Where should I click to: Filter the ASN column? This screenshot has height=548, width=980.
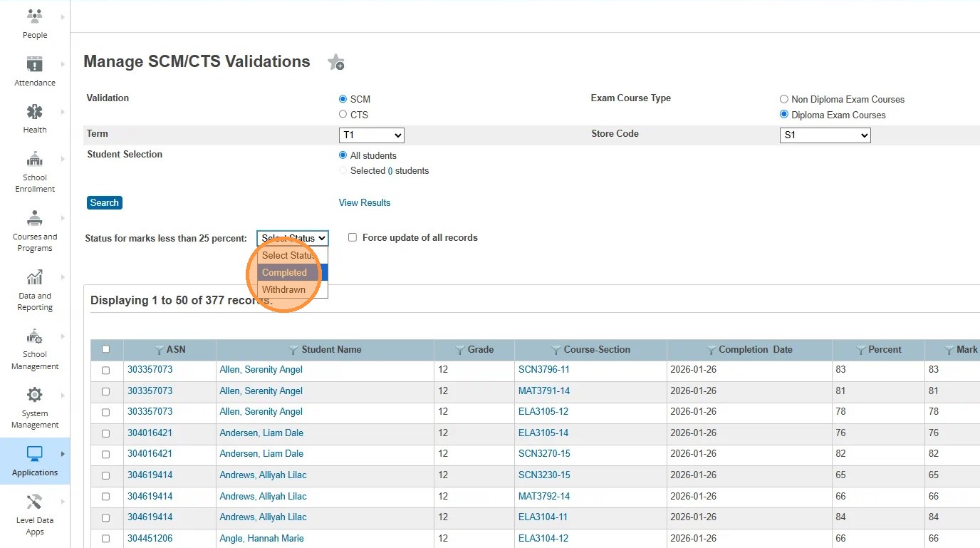160,350
